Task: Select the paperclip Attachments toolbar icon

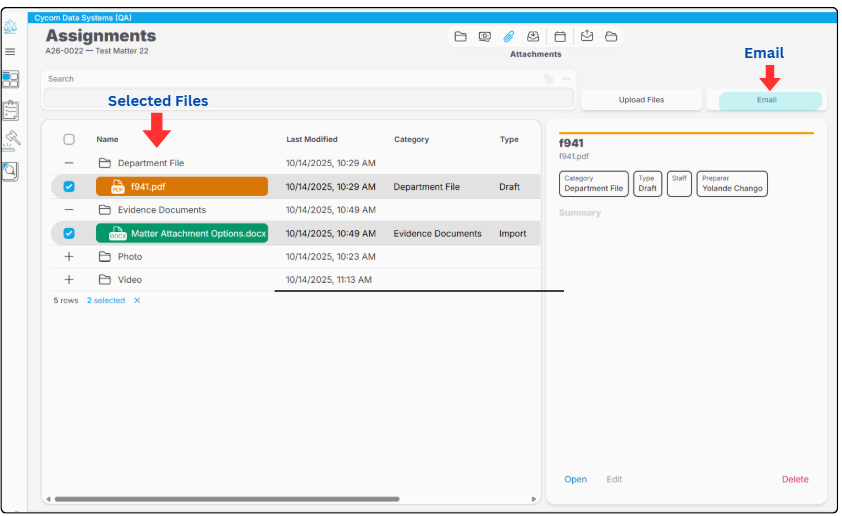Action: pos(509,37)
